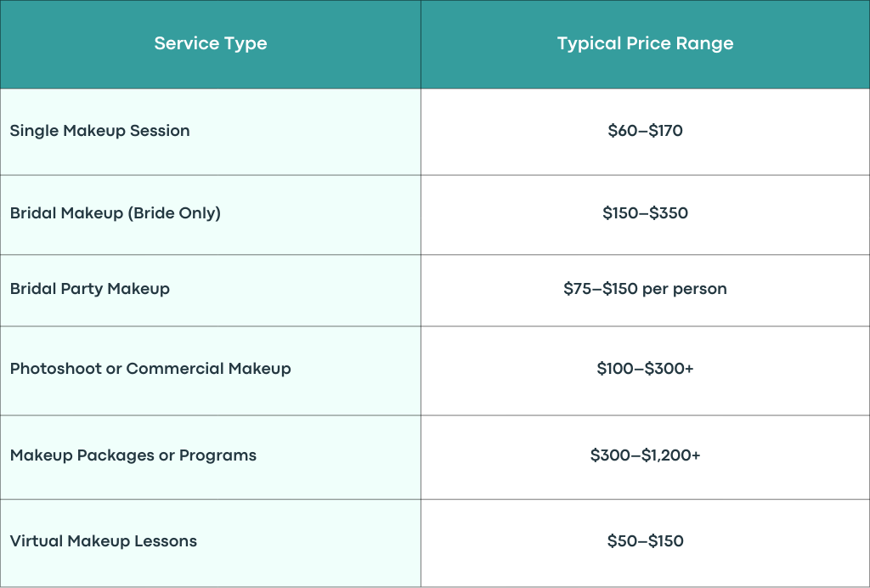Select the Single Makeup Session cell
This screenshot has width=870, height=588.
click(x=211, y=132)
